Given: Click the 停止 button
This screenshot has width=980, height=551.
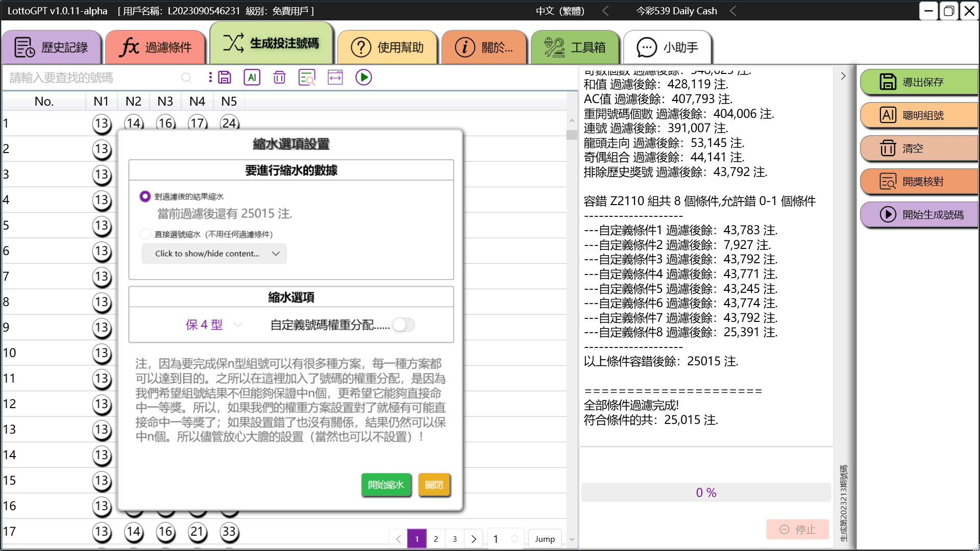Looking at the screenshot, I should [x=798, y=530].
